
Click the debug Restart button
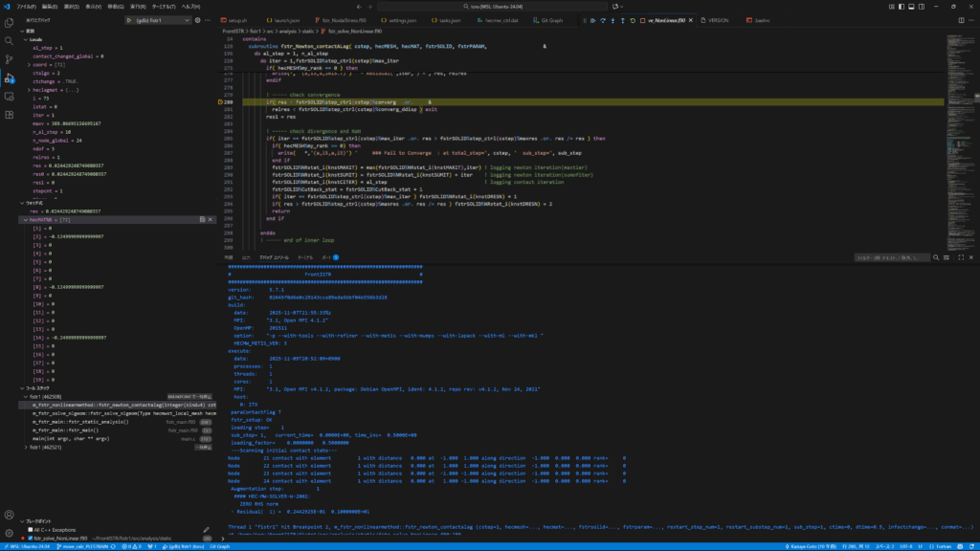632,20
